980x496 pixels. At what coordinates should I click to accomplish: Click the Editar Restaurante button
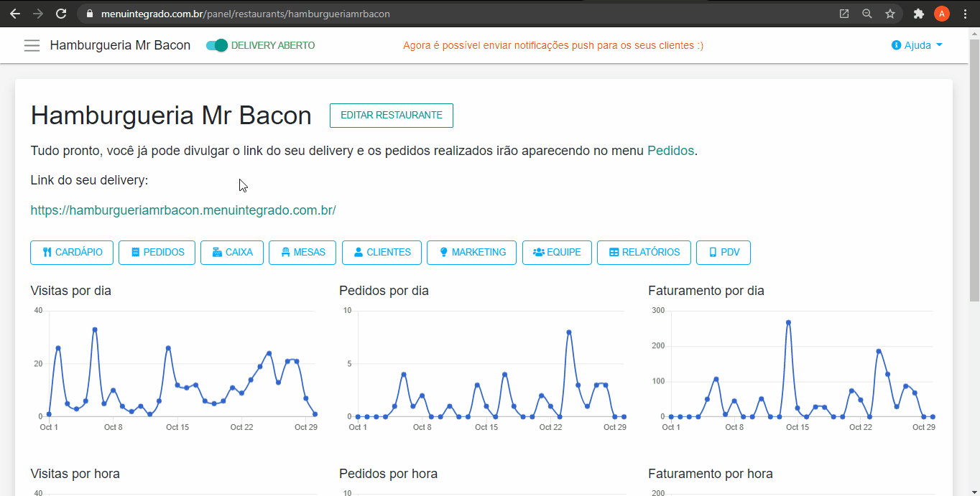(x=391, y=116)
